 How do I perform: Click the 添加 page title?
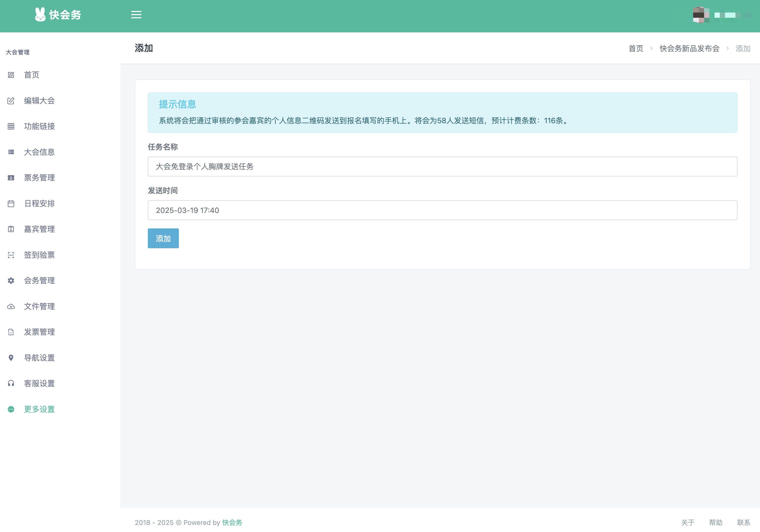pos(144,48)
